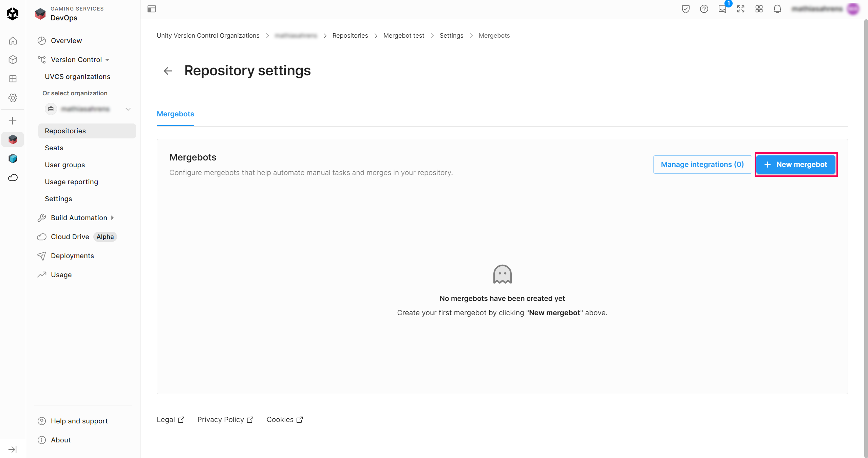Open the help question mark icon
This screenshot has height=458, width=868.
click(x=704, y=9)
